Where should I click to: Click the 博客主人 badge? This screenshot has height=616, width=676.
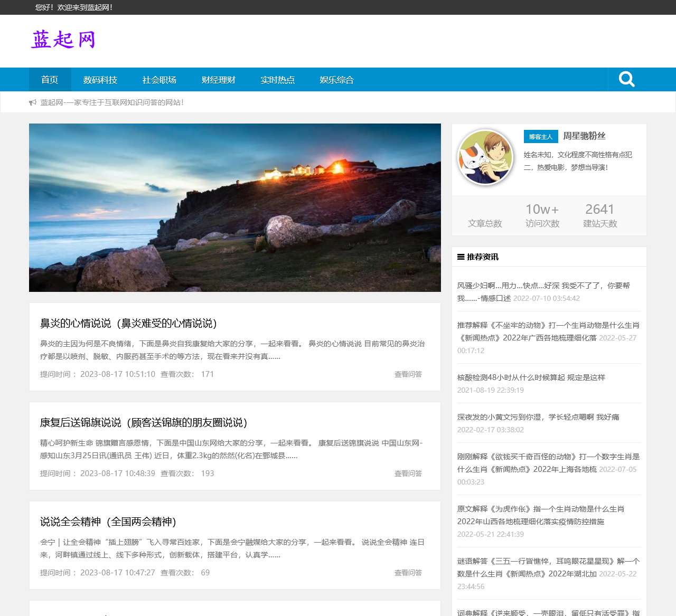[541, 137]
